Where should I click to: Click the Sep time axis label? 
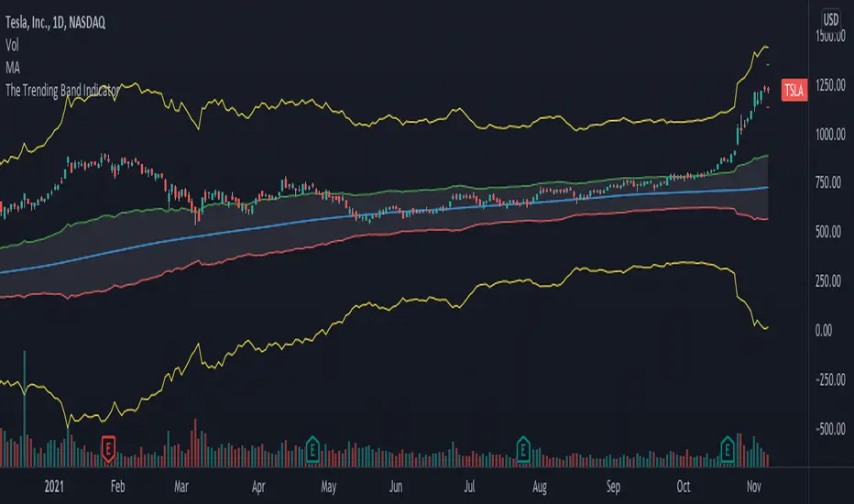613,487
